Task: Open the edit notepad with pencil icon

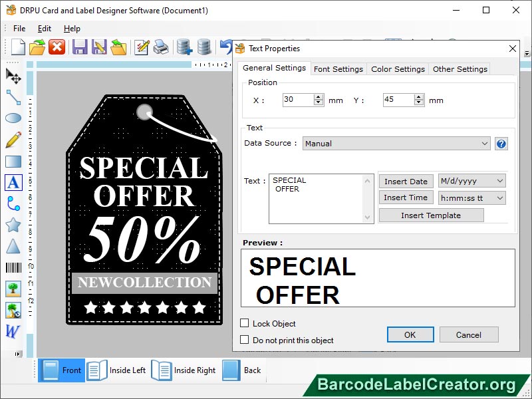Action: tap(142, 47)
